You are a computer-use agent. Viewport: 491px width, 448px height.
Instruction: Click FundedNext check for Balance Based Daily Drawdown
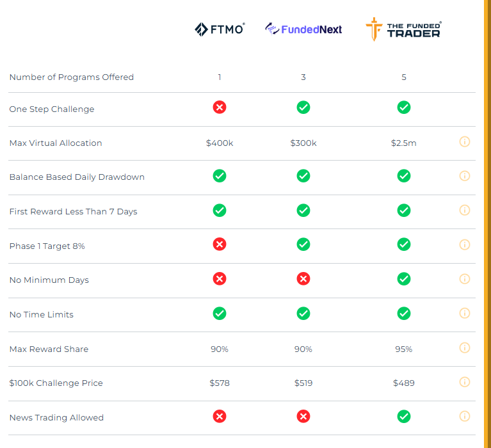click(x=303, y=175)
